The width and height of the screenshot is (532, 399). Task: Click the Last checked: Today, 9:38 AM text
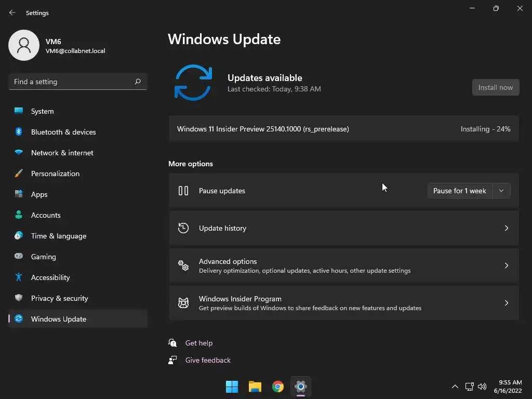[274, 89]
